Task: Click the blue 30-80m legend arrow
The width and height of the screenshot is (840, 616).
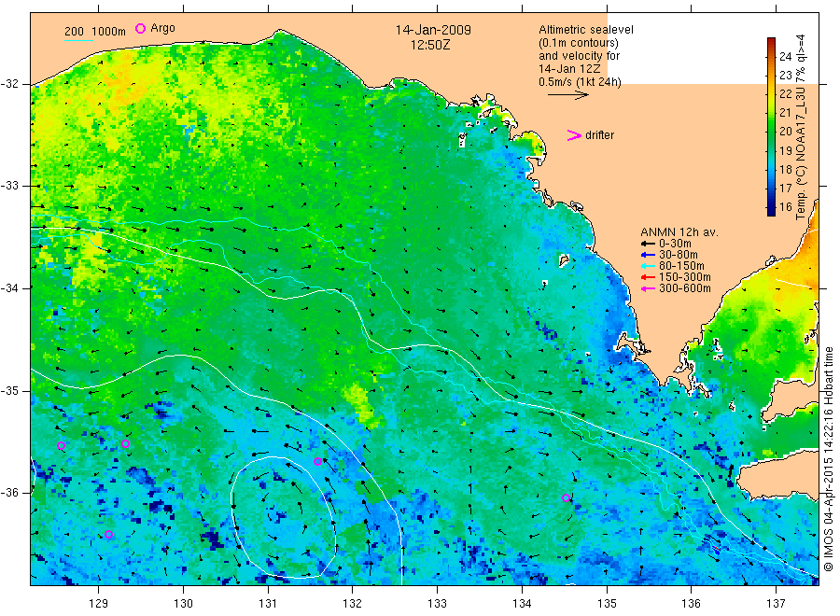Action: coord(648,255)
